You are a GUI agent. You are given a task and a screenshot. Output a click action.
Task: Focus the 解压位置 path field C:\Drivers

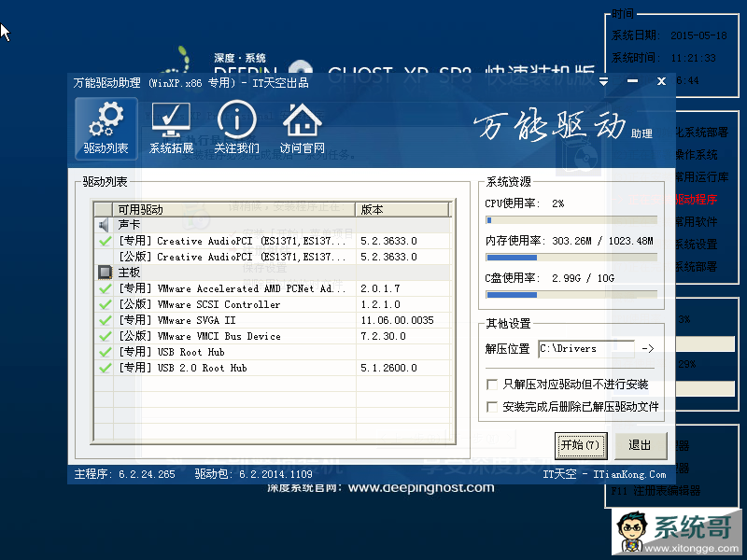pos(586,348)
